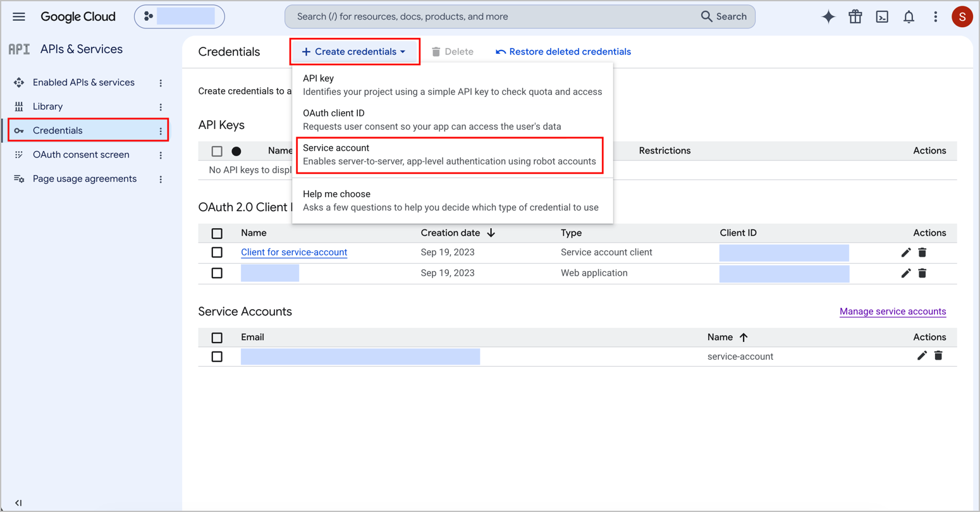
Task: Click the user account avatar S
Action: pyautogui.click(x=962, y=17)
